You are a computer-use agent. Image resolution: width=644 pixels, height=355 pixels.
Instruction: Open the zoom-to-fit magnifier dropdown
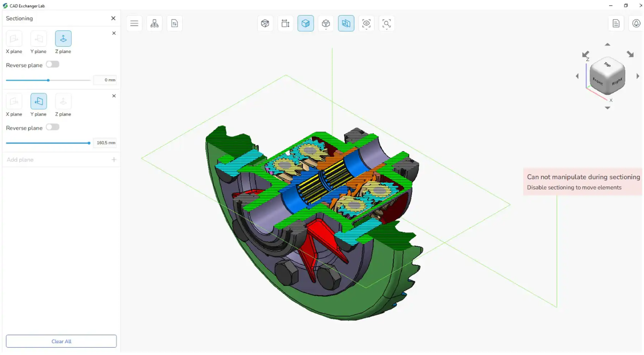[x=387, y=24]
